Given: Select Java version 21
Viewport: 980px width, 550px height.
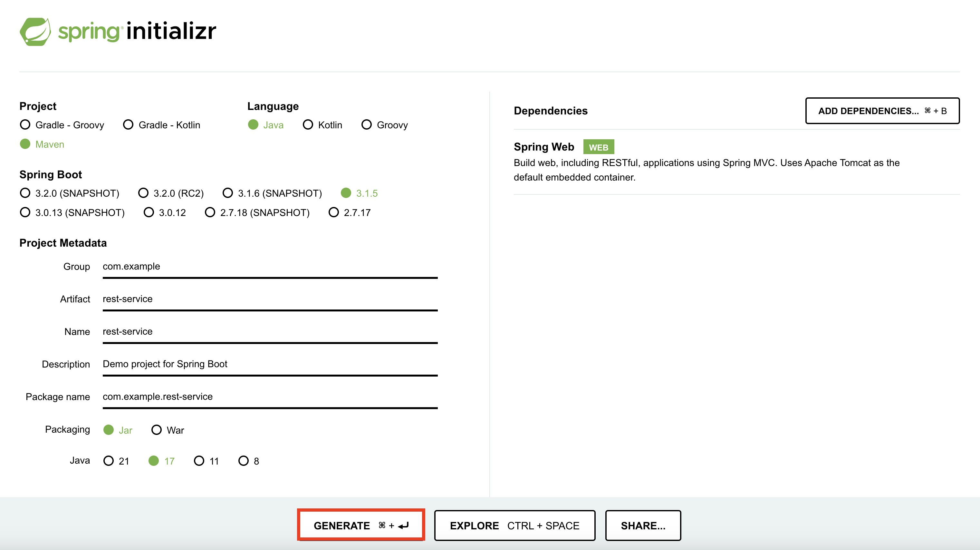Looking at the screenshot, I should [x=109, y=461].
